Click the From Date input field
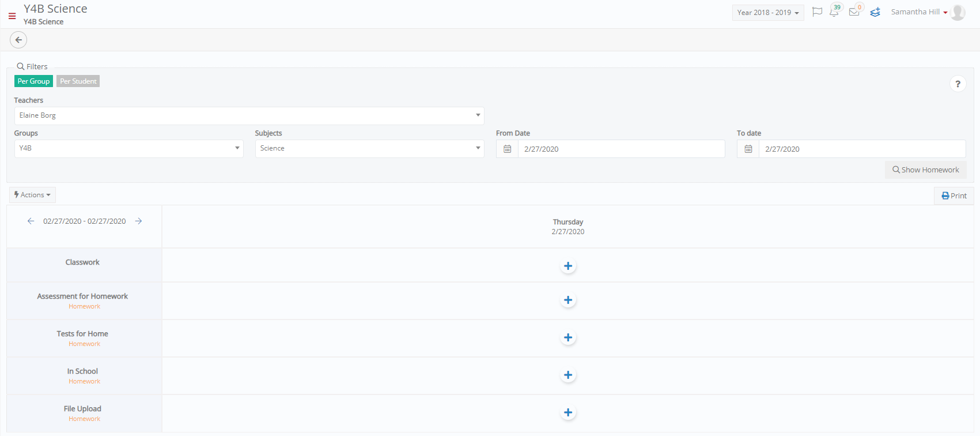 [x=621, y=149]
